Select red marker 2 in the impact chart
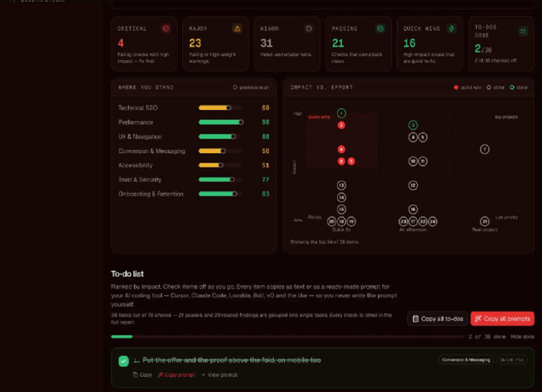Image resolution: width=542 pixels, height=392 pixels. point(341,125)
